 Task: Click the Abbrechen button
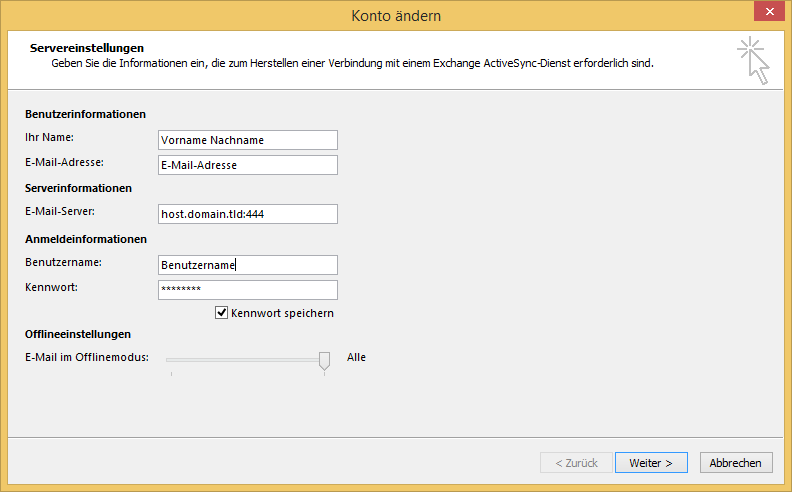pyautogui.click(x=736, y=463)
